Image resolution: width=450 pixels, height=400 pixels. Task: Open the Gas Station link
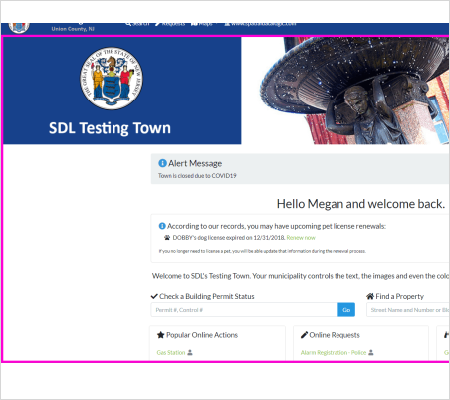171,352
